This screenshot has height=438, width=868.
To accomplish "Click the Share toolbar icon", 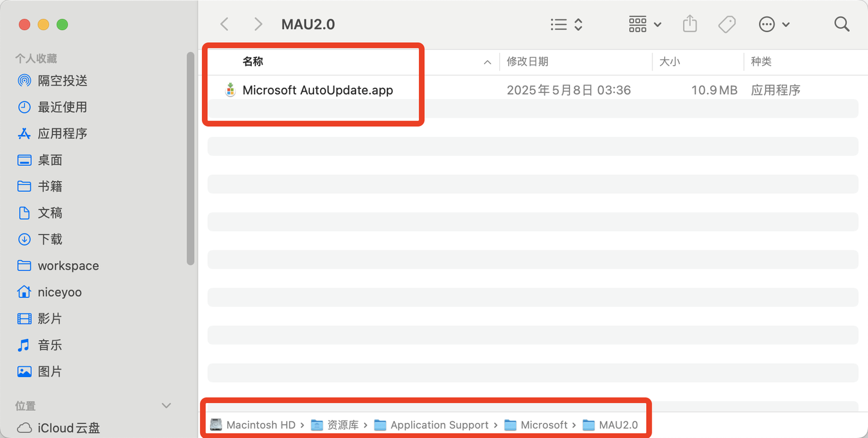I will click(690, 24).
